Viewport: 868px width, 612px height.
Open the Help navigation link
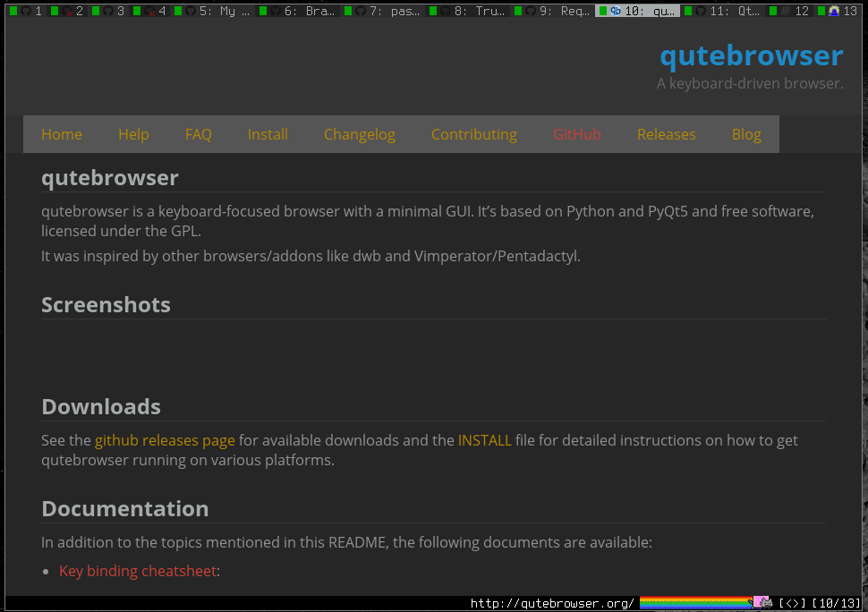point(133,134)
